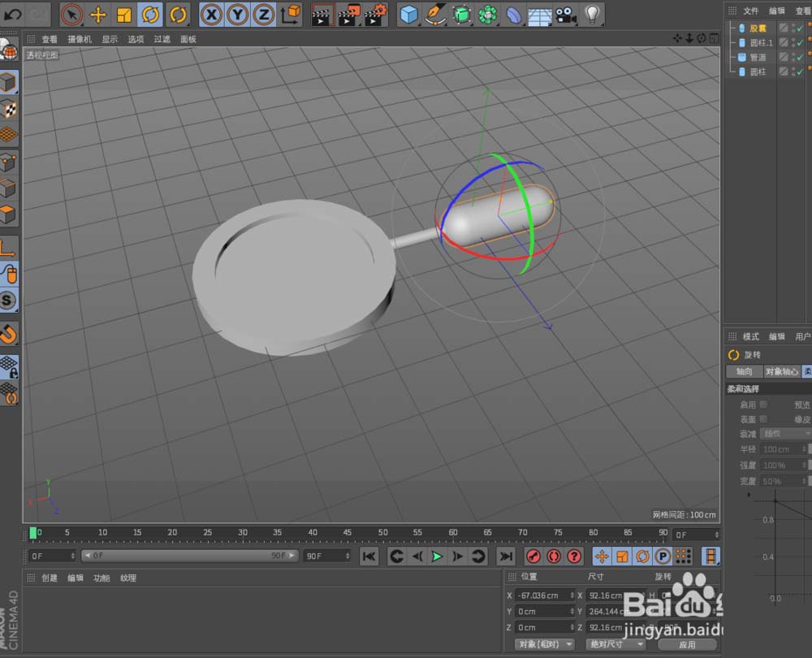The height and width of the screenshot is (658, 812).
Task: Click the 对象轴心 tab in attributes
Action: click(x=782, y=371)
